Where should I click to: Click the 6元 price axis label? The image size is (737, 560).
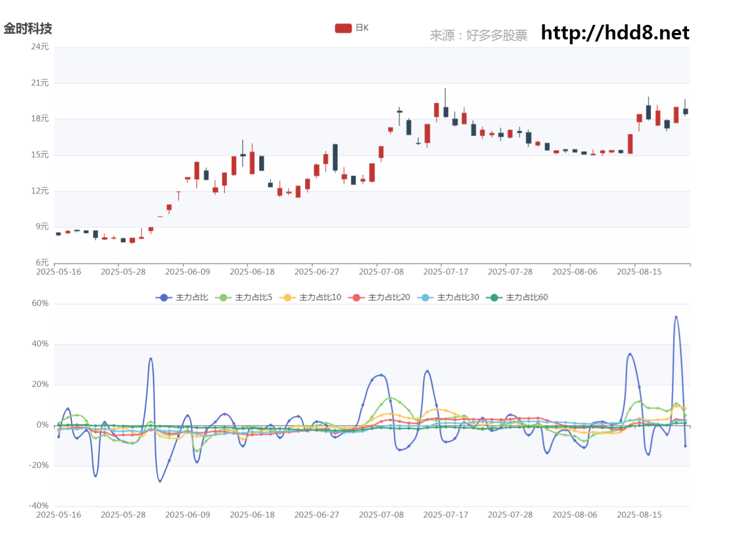pyautogui.click(x=42, y=263)
